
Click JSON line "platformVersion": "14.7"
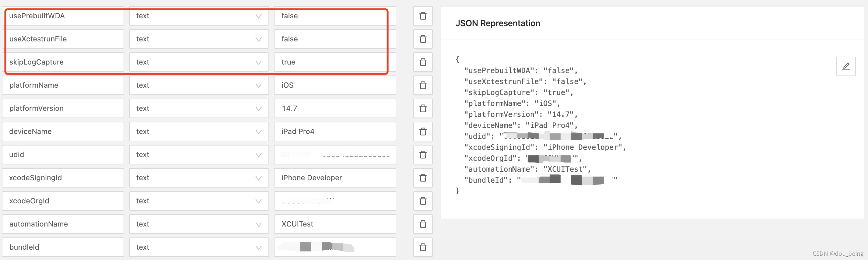(521, 114)
